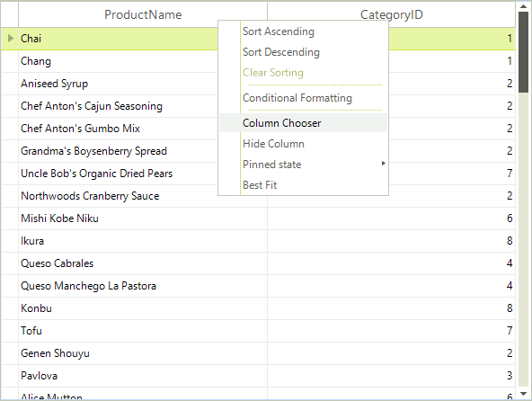Select Grandma's Boysenberry Spread cell
The image size is (532, 401).
pyautogui.click(x=118, y=151)
